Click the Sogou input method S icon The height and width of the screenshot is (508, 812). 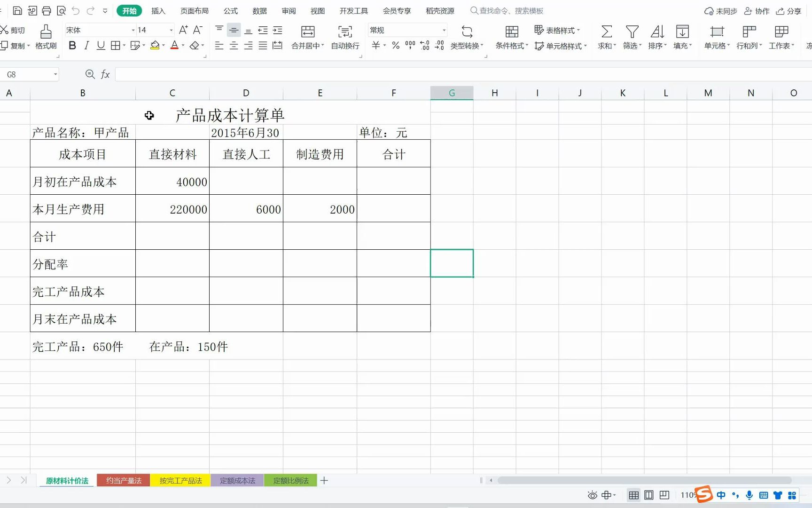pos(703,494)
